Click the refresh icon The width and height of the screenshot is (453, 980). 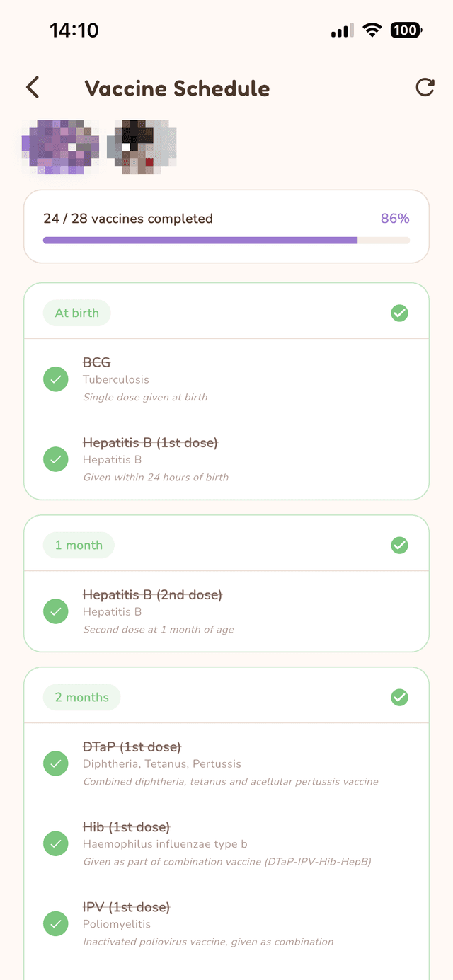[x=425, y=87]
